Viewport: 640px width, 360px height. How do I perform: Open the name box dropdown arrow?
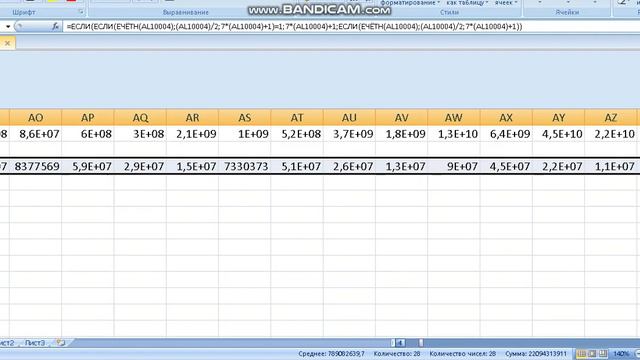(x=8, y=27)
